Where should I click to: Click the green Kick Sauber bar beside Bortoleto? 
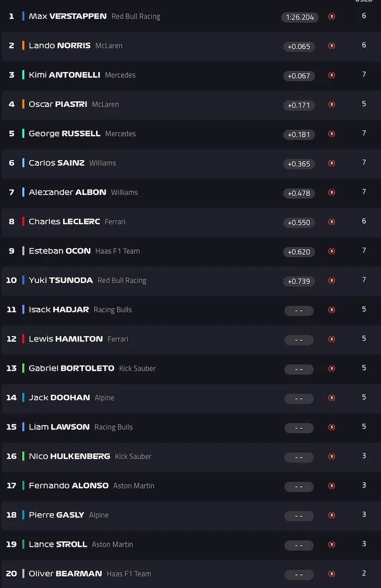(23, 368)
